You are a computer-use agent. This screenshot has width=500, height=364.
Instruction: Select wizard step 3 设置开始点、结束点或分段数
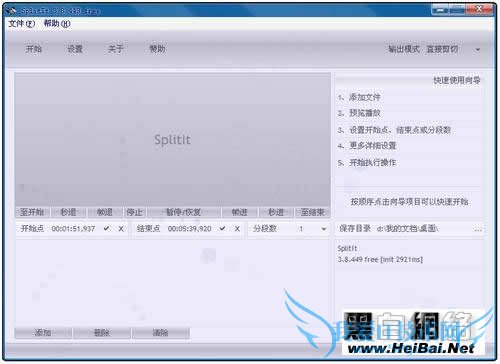[x=394, y=130]
